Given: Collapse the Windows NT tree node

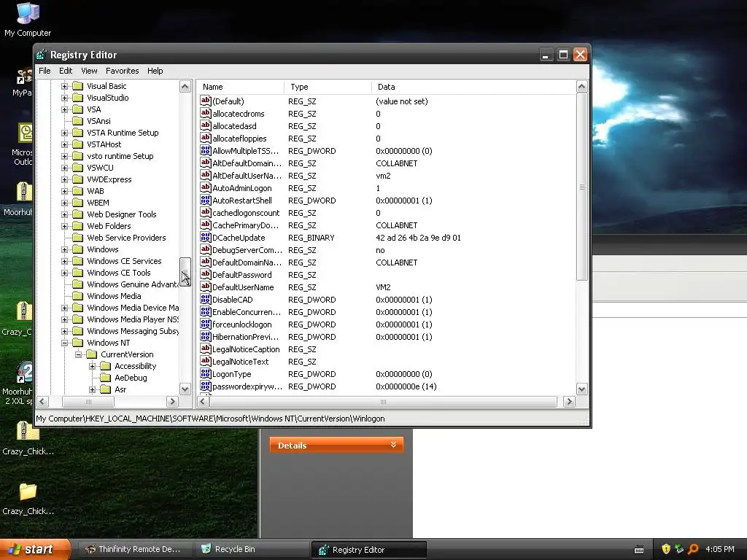Looking at the screenshot, I should (x=64, y=343).
